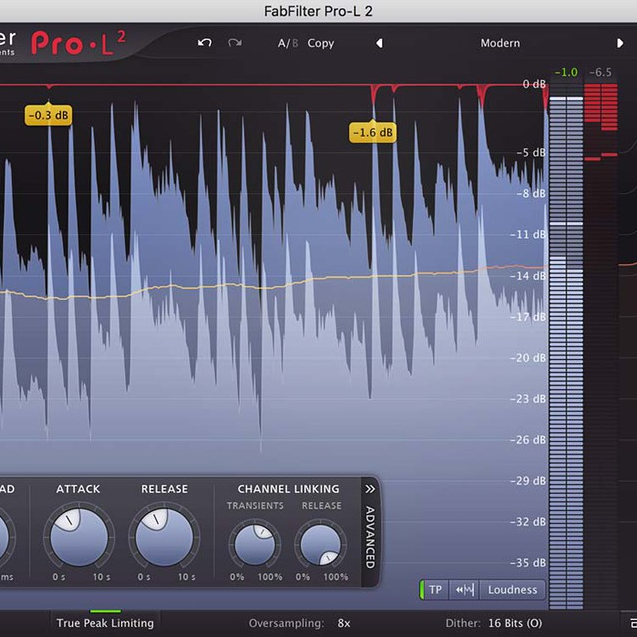
Task: Toggle True Peak Limiting on or off
Action: pyautogui.click(x=105, y=623)
